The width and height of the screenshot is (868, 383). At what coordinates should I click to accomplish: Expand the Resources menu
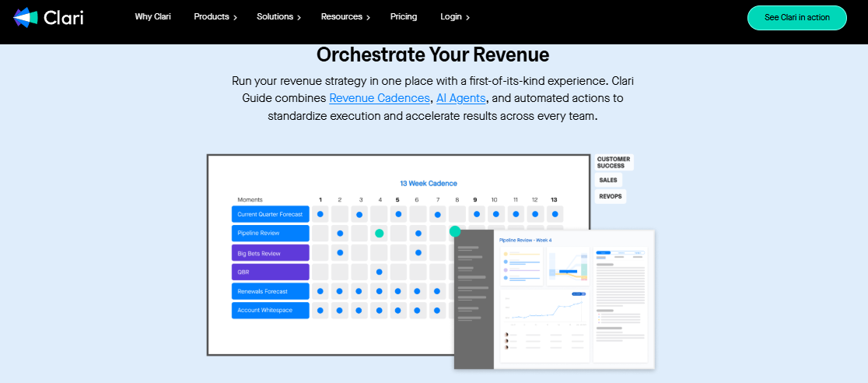(x=345, y=17)
